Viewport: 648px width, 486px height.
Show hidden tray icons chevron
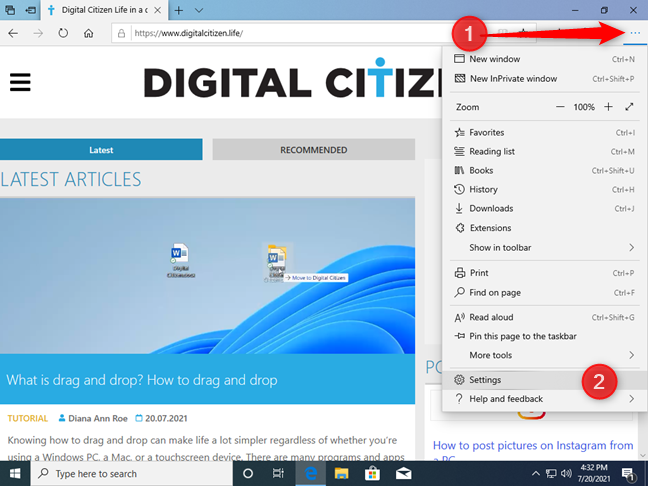coord(536,474)
